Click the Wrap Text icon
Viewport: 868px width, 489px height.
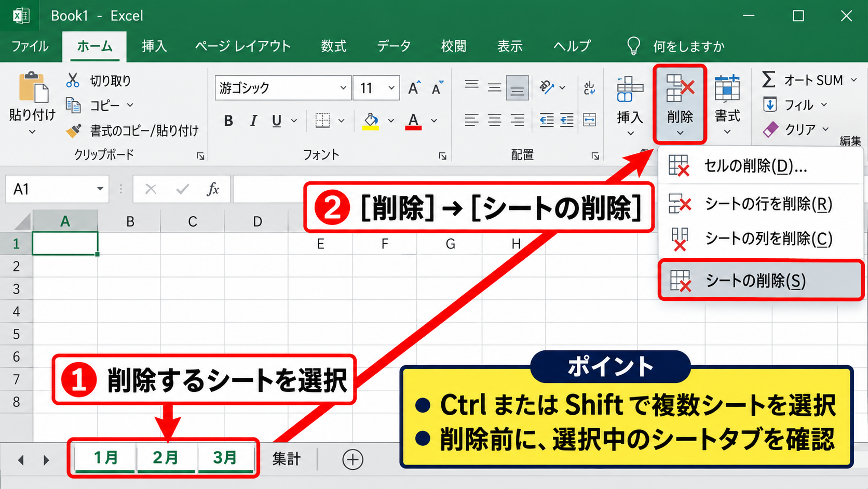pyautogui.click(x=589, y=88)
